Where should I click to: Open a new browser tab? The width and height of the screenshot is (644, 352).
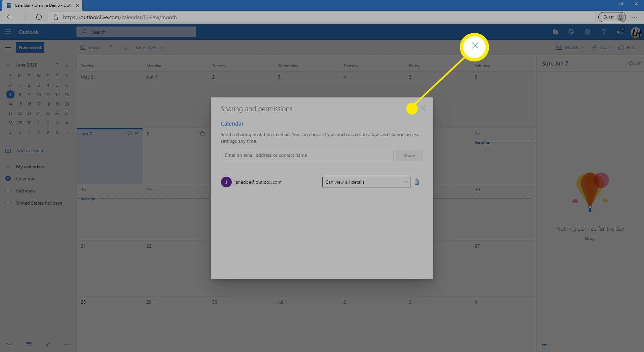pyautogui.click(x=88, y=5)
